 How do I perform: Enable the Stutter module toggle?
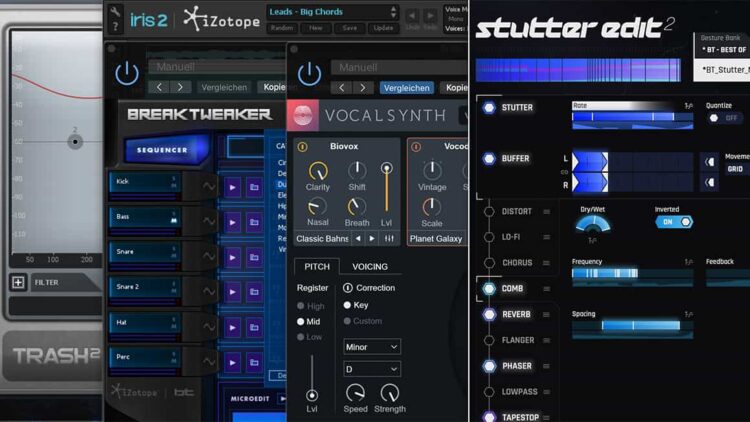489,108
